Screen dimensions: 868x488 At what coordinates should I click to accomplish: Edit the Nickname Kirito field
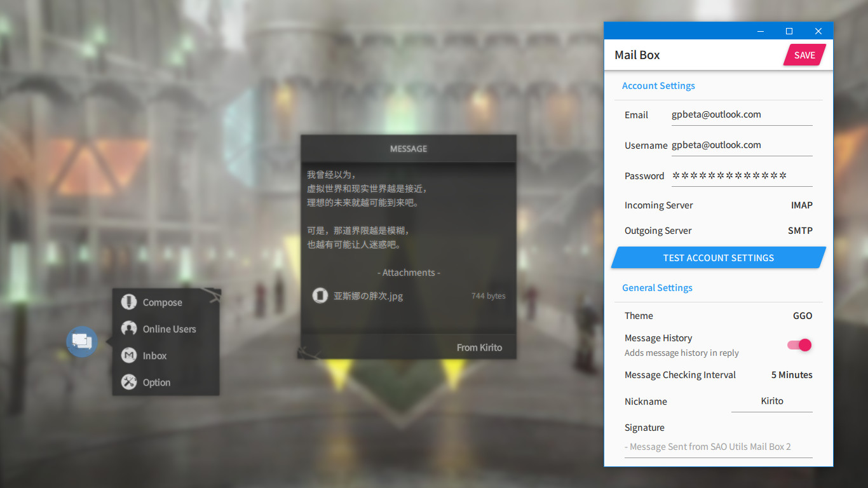(772, 401)
